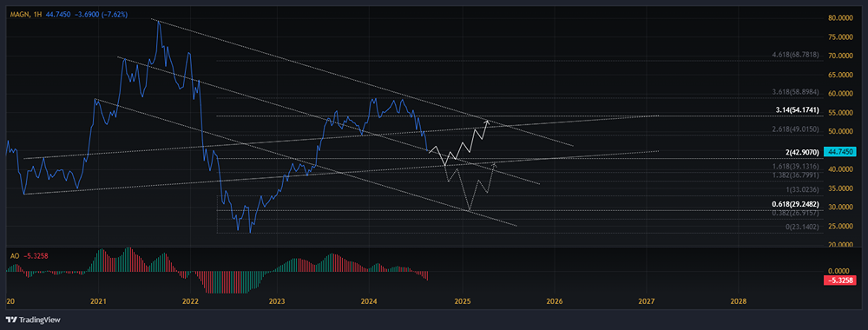Image resolution: width=868 pixels, height=330 pixels.
Task: Click the 80.0000 price scale label
Action: [840, 17]
